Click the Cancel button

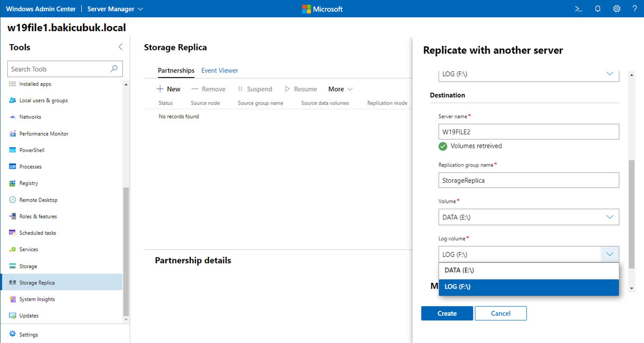coord(501,313)
